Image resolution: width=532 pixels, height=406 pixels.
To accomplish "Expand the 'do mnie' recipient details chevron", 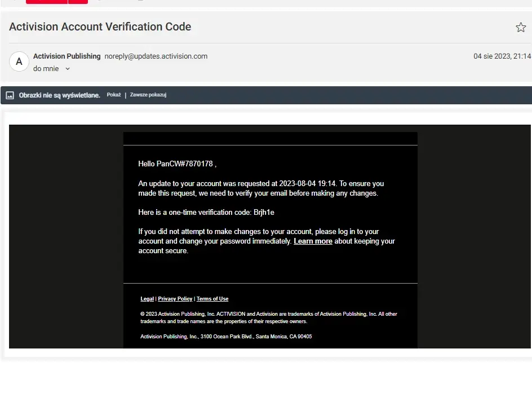I will pos(68,69).
